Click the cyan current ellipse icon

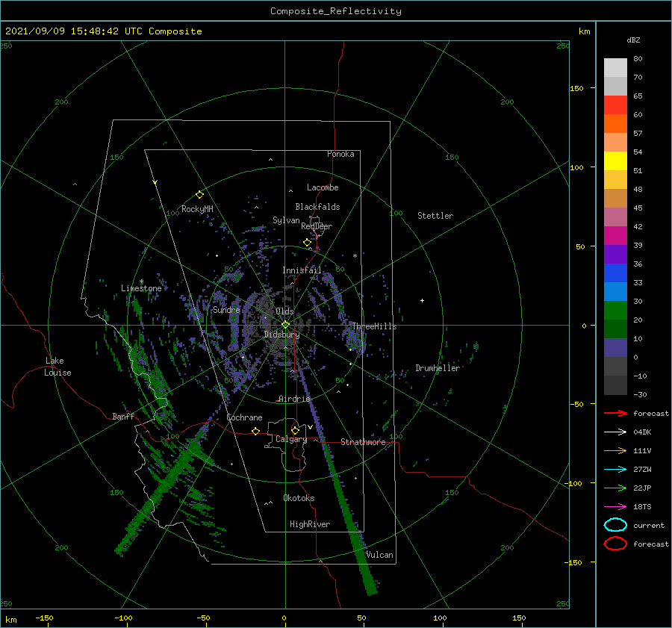[615, 525]
